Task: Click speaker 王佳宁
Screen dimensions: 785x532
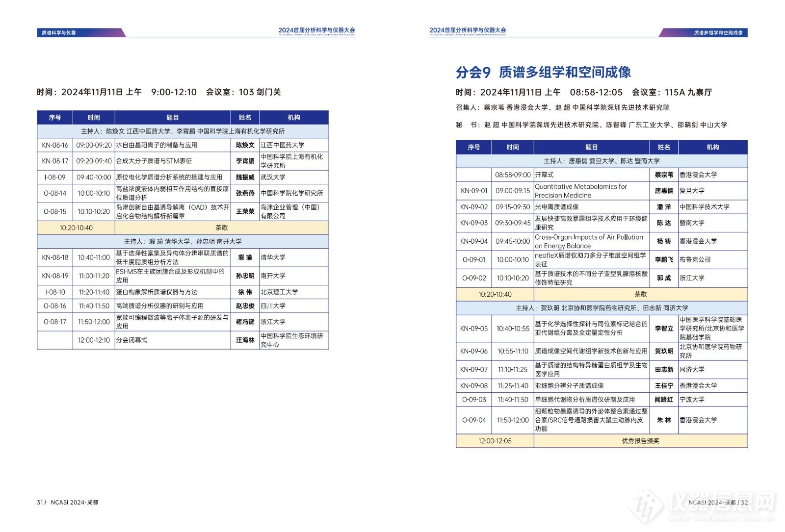Action: (664, 385)
